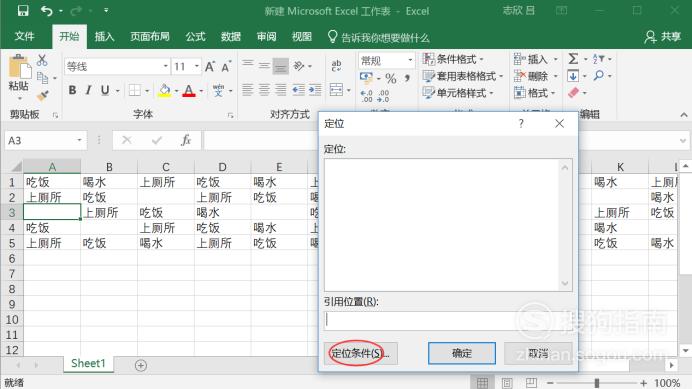Switch to the 公式 tab
This screenshot has width=692, height=389.
coord(196,37)
